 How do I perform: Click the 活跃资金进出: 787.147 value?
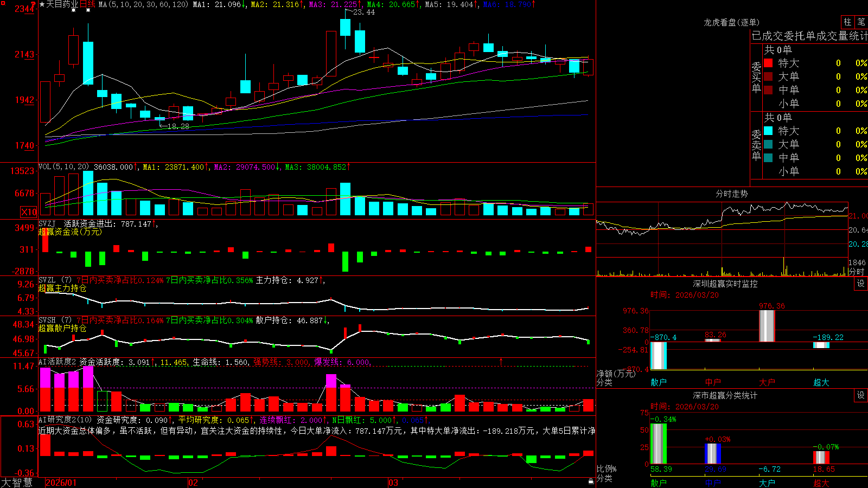click(x=107, y=224)
